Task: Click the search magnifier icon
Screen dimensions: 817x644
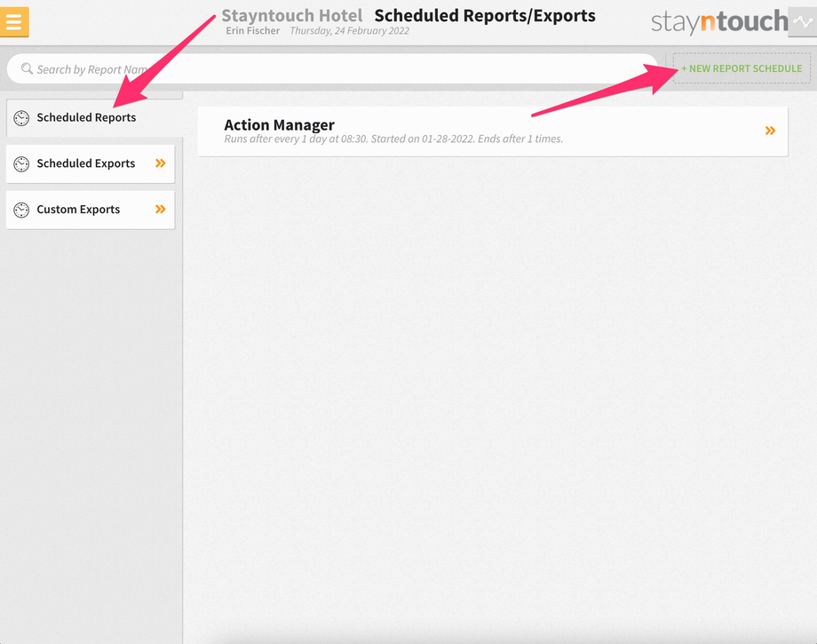Action: point(27,68)
